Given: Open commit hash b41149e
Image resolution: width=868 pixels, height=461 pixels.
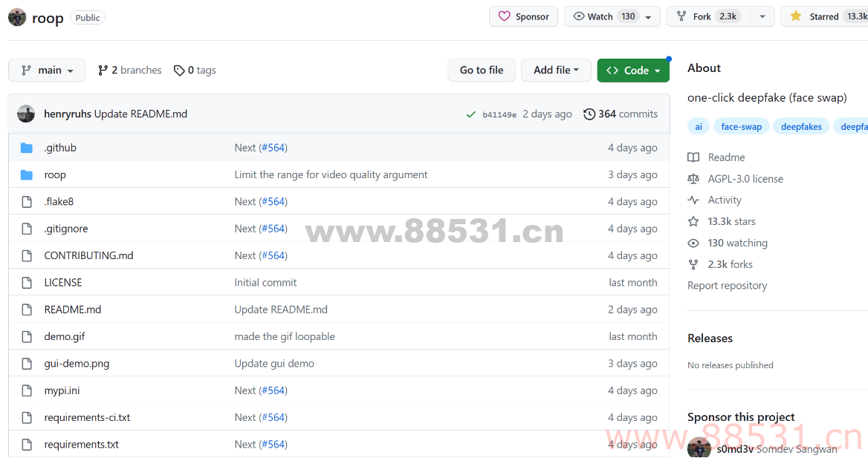Looking at the screenshot, I should point(499,114).
